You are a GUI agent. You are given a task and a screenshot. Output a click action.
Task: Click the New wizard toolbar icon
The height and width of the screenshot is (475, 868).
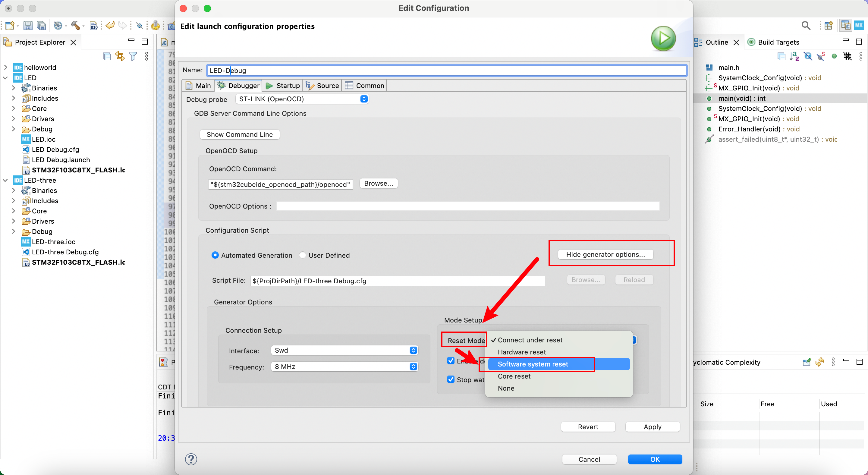10,26
